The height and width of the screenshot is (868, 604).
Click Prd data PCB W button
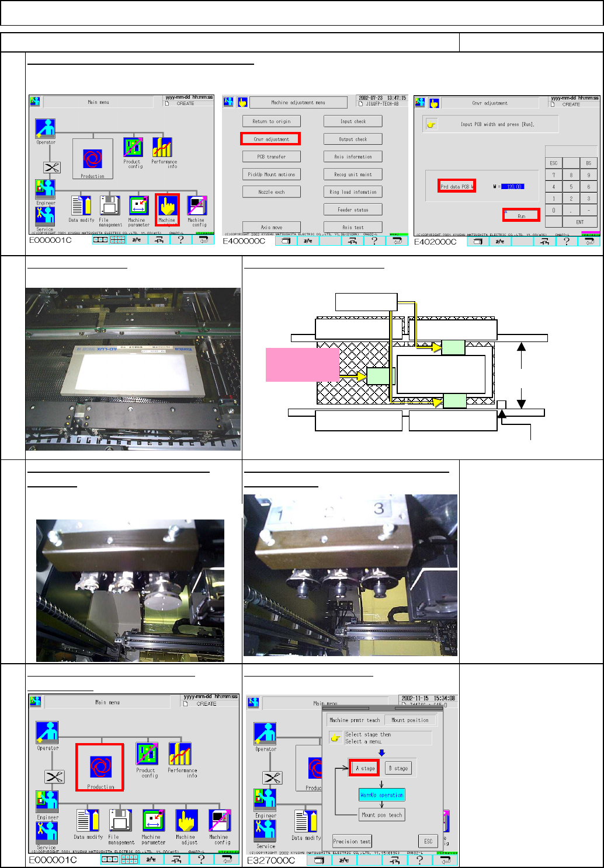[x=457, y=186]
